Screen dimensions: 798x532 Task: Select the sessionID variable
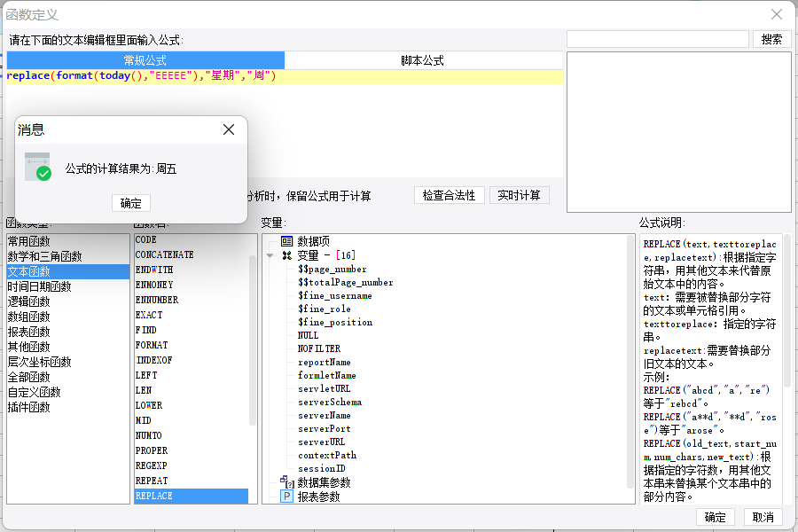pyautogui.click(x=322, y=468)
